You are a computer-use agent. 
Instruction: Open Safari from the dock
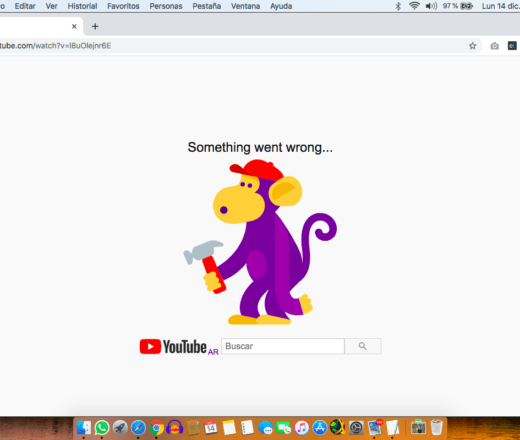coord(138,428)
